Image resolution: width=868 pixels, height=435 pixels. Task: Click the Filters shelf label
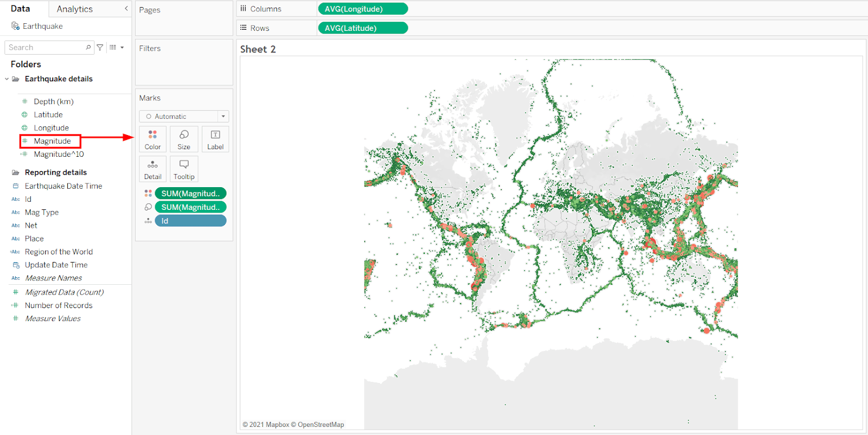pos(150,48)
